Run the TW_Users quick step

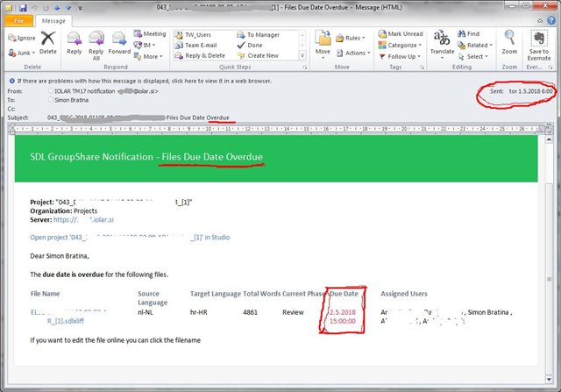tap(193, 35)
